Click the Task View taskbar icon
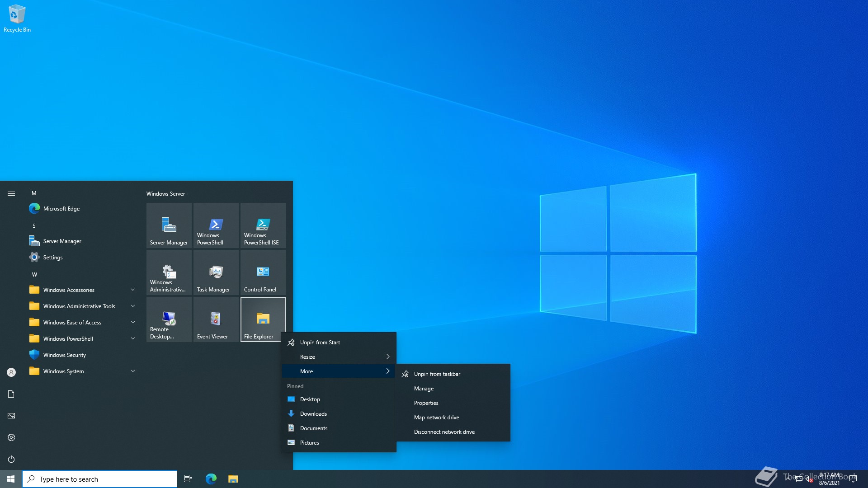The width and height of the screenshot is (868, 488). coord(188,479)
